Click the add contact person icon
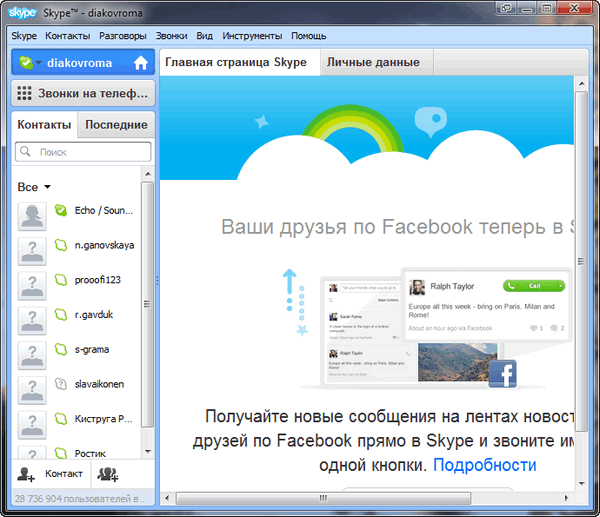Viewport: 600px width, 517px height. click(26, 474)
